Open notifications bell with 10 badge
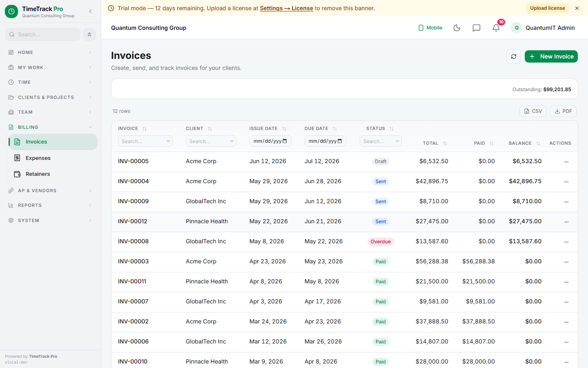Viewport: 588px width, 368px height. [496, 28]
